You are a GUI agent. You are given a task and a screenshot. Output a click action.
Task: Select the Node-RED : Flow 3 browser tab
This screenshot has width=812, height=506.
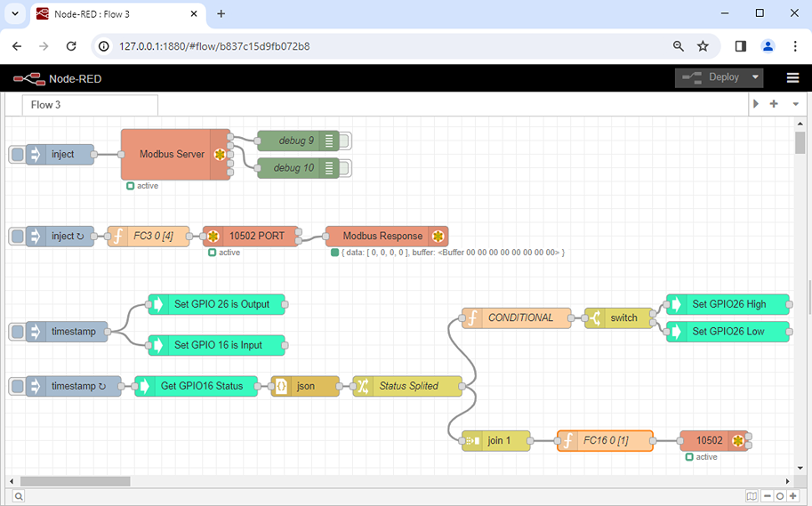(107, 13)
